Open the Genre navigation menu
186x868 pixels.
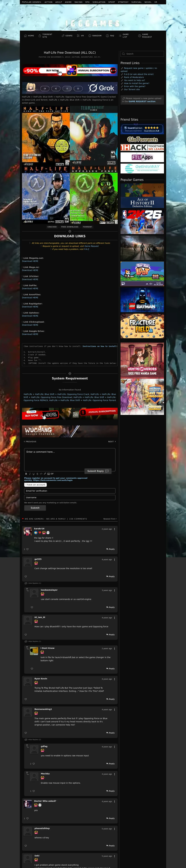tap(67, 36)
